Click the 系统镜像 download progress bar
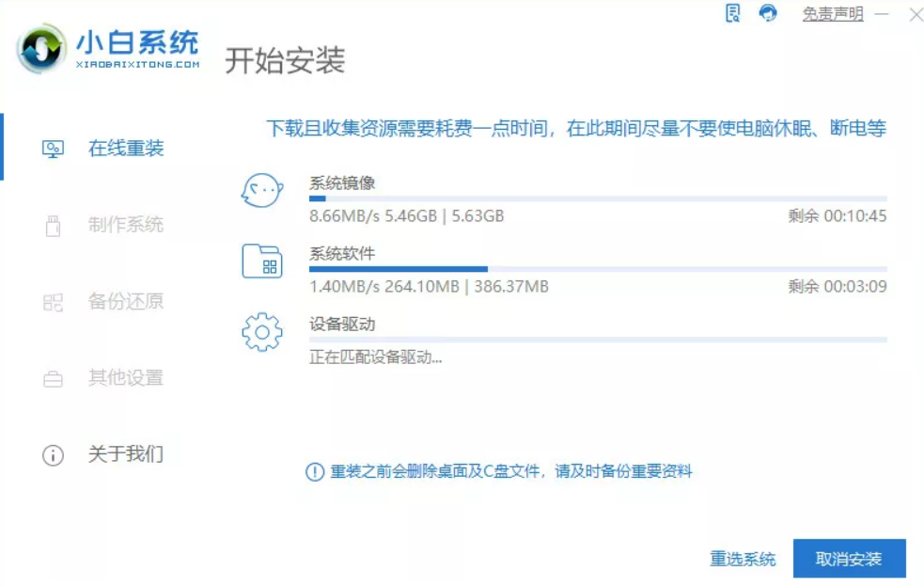This screenshot has width=924, height=587. click(x=597, y=198)
